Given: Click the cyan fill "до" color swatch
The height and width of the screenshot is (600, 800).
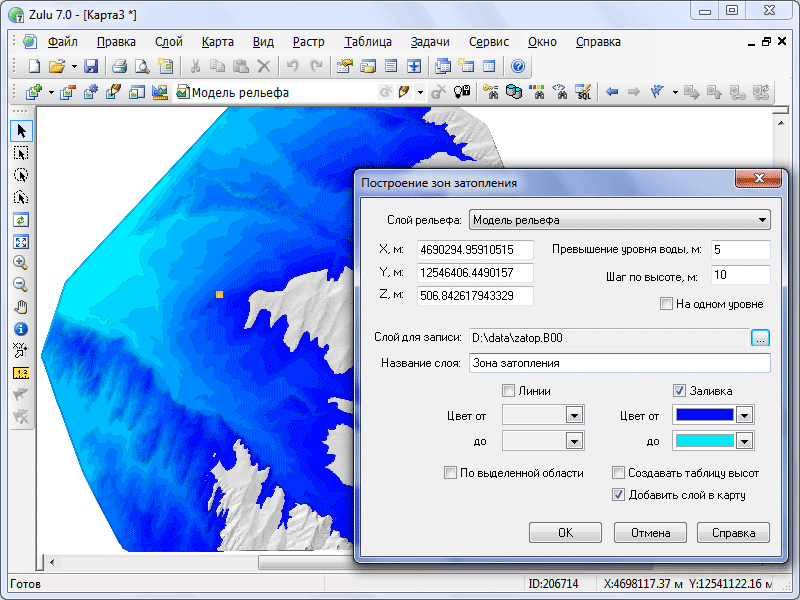Looking at the screenshot, I should pyautogui.click(x=704, y=441).
